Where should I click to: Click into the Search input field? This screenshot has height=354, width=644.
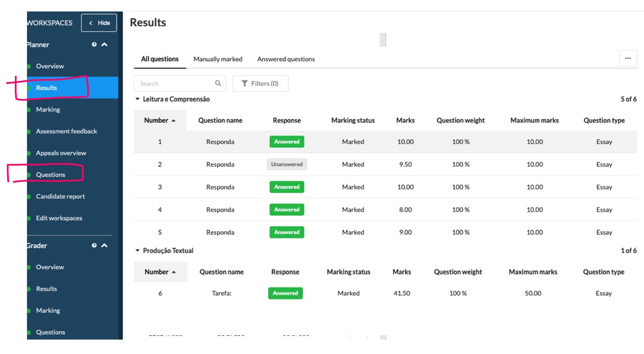[x=173, y=83]
